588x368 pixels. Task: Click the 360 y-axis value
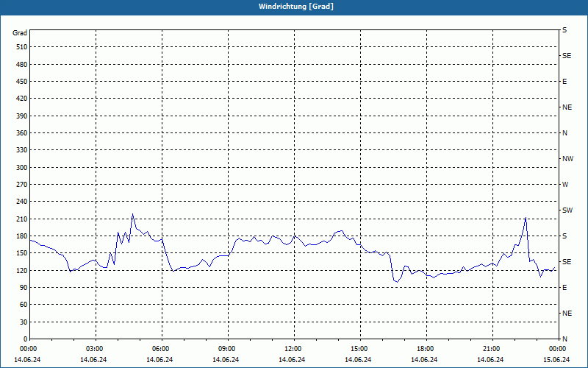[22, 133]
